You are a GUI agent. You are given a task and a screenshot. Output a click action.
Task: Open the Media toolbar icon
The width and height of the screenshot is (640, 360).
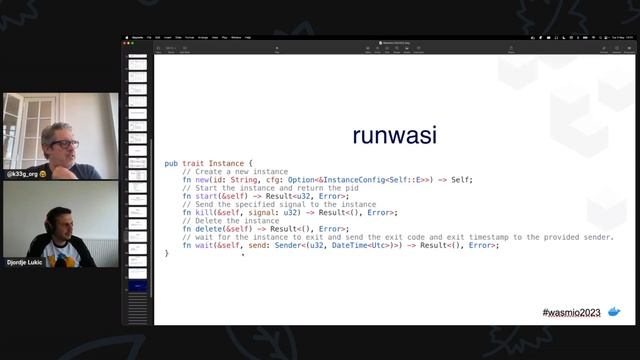407,49
